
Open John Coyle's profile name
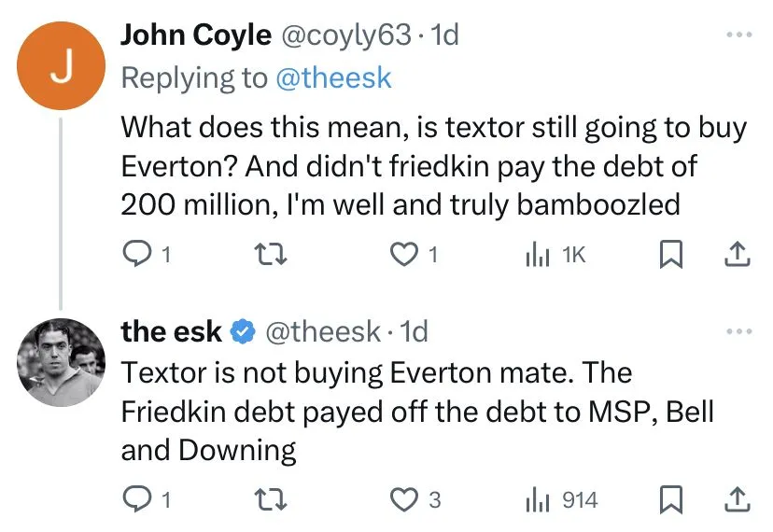pyautogui.click(x=194, y=35)
